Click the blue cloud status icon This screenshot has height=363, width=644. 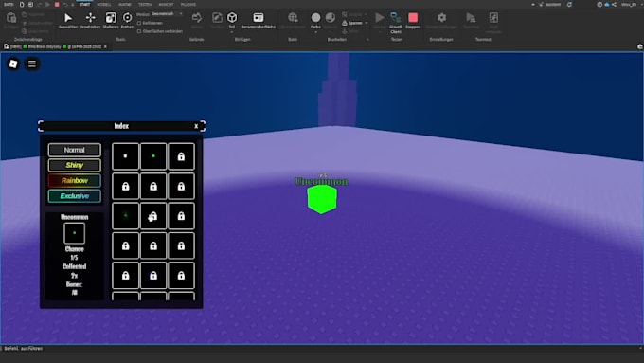click(607, 4)
